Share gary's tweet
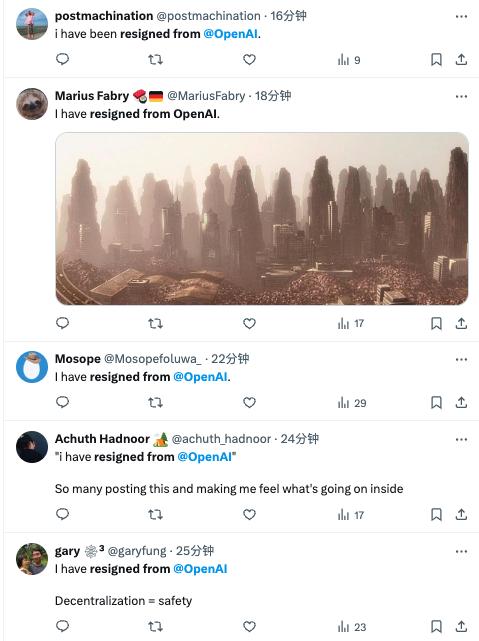 click(x=461, y=626)
